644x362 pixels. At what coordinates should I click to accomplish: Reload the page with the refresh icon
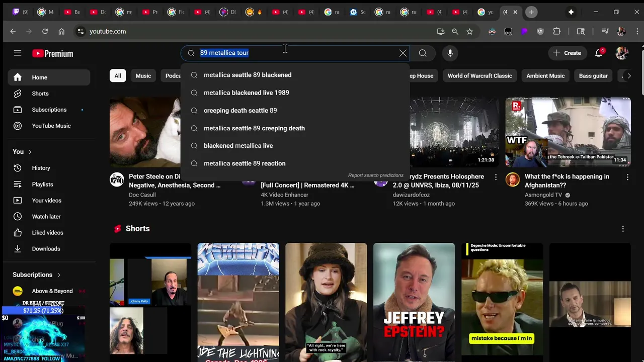pos(45,31)
